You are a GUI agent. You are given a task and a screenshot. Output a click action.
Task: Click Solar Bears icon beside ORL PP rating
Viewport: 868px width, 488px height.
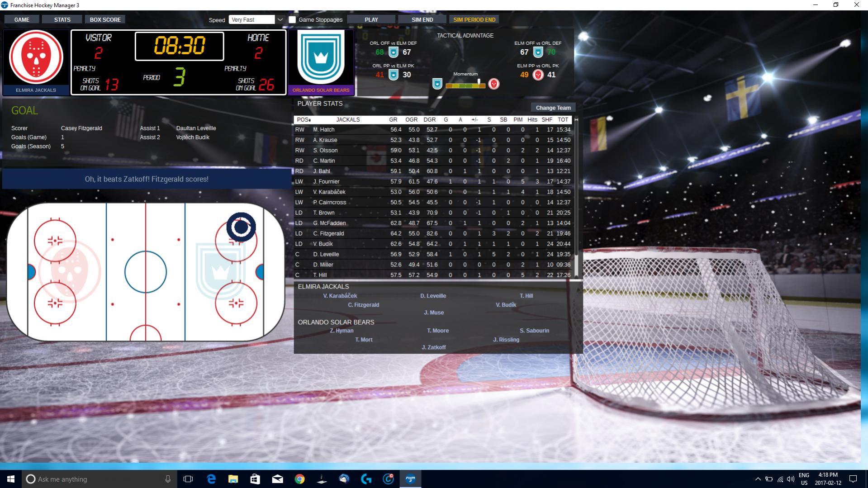pos(394,75)
